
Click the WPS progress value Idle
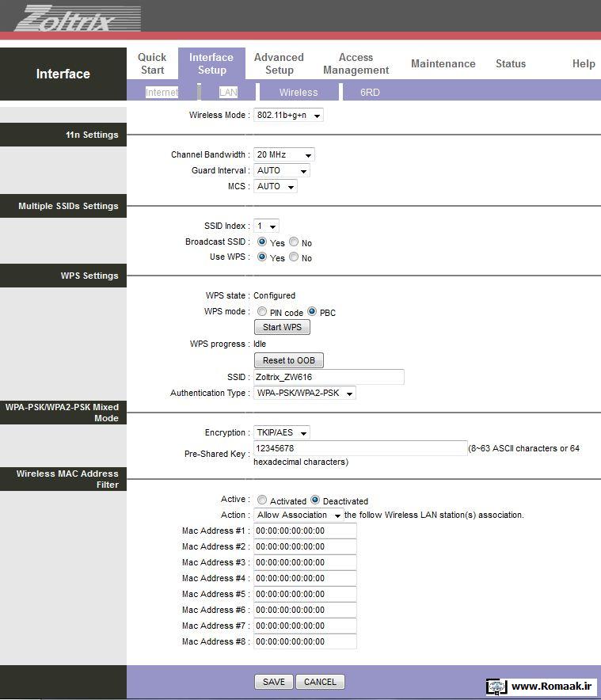tap(260, 344)
